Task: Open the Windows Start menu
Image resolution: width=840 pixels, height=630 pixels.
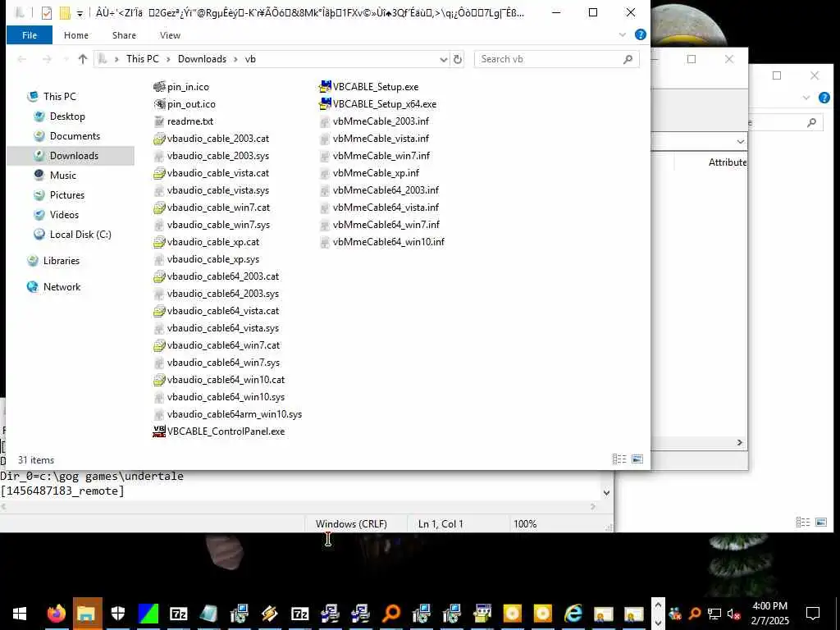Action: 20,614
